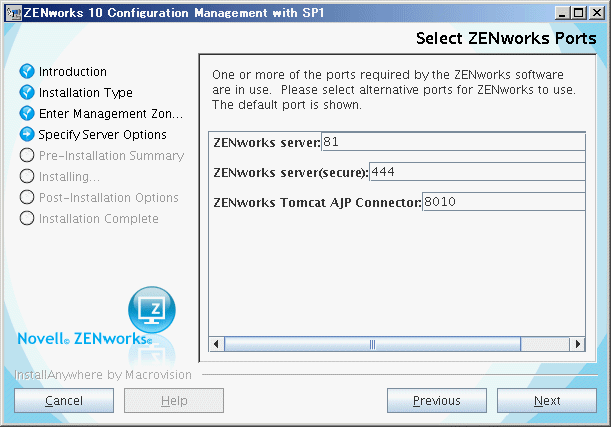The image size is (611, 427).
Task: Edit the ZENworks server port field
Action: point(453,142)
